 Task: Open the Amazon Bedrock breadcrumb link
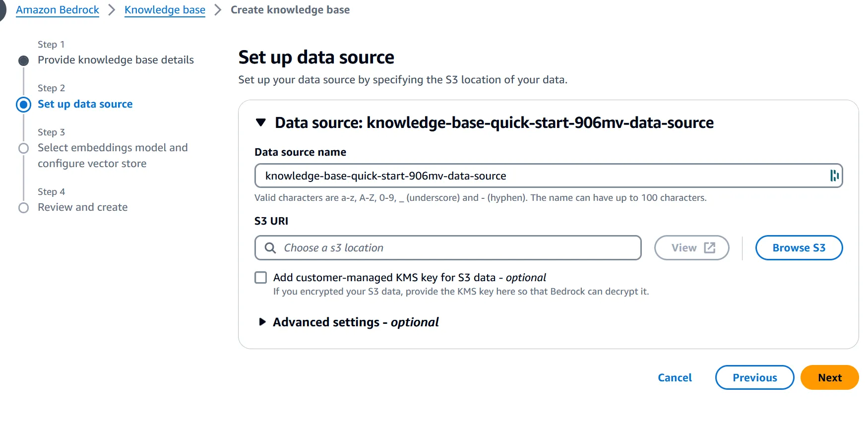tap(57, 9)
